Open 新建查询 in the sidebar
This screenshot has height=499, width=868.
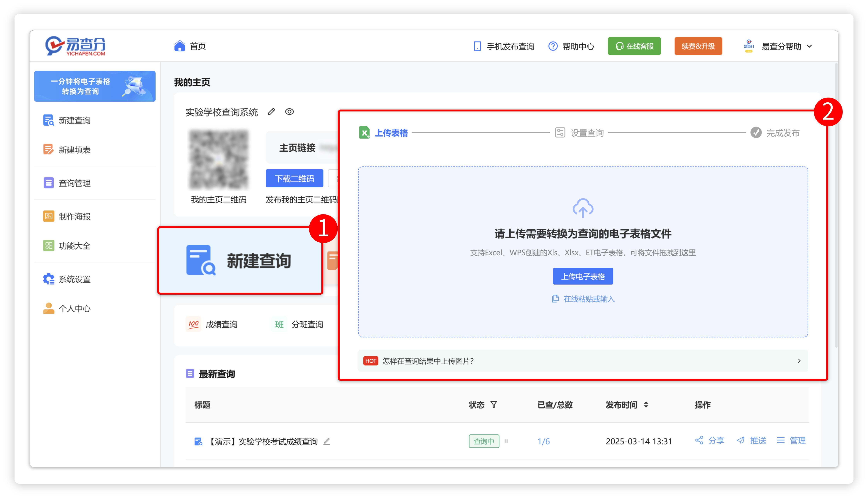point(67,120)
